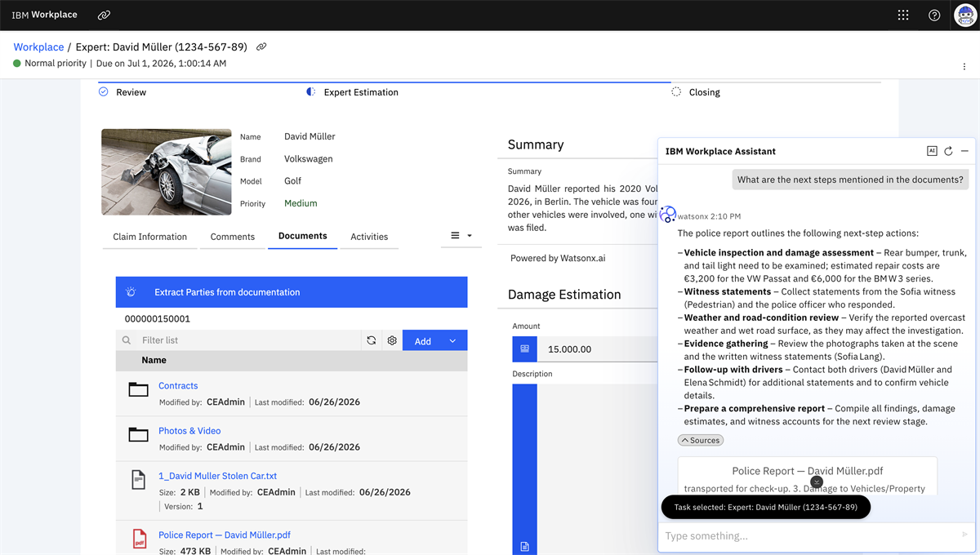Open the task overflow three-dot menu
Image resolution: width=980 pixels, height=555 pixels.
pyautogui.click(x=964, y=67)
